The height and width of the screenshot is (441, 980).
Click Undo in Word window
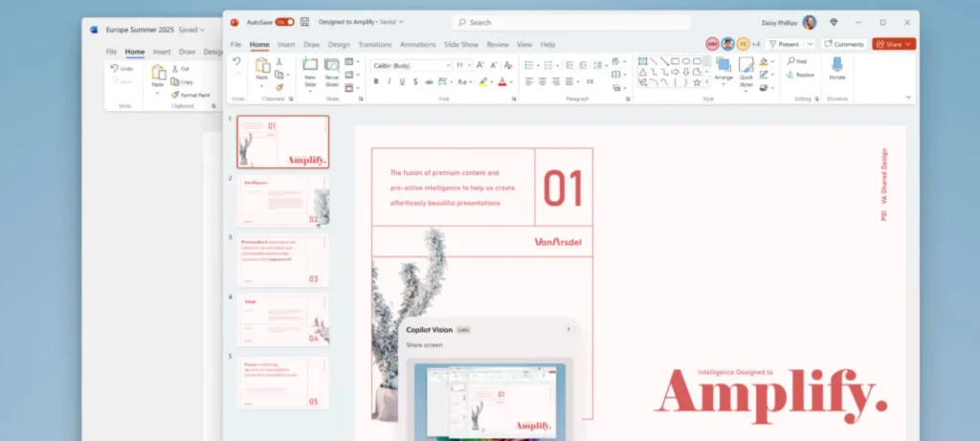[x=122, y=68]
